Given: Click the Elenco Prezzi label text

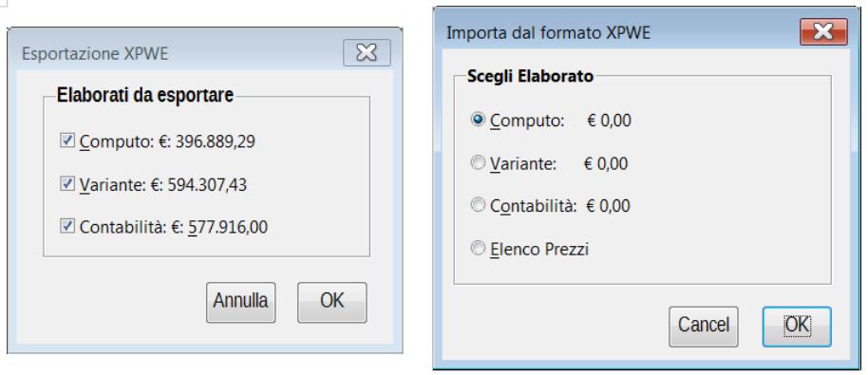Looking at the screenshot, I should point(539,250).
